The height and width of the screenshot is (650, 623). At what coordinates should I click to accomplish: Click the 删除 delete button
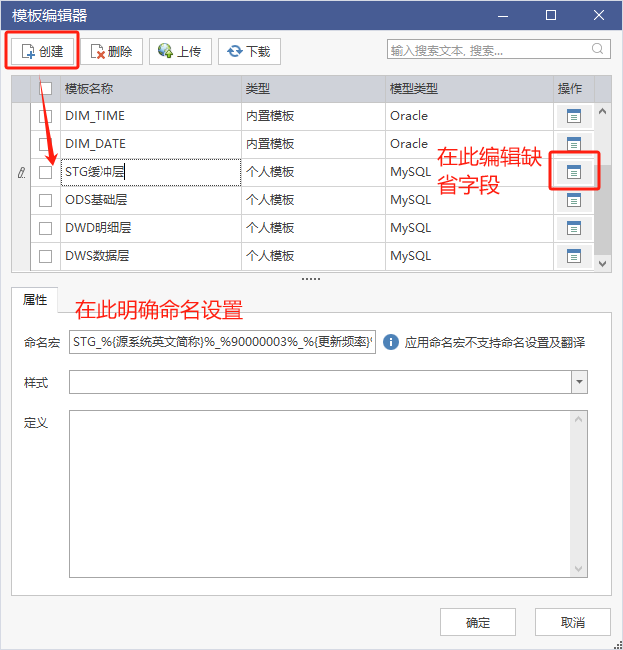pos(111,51)
